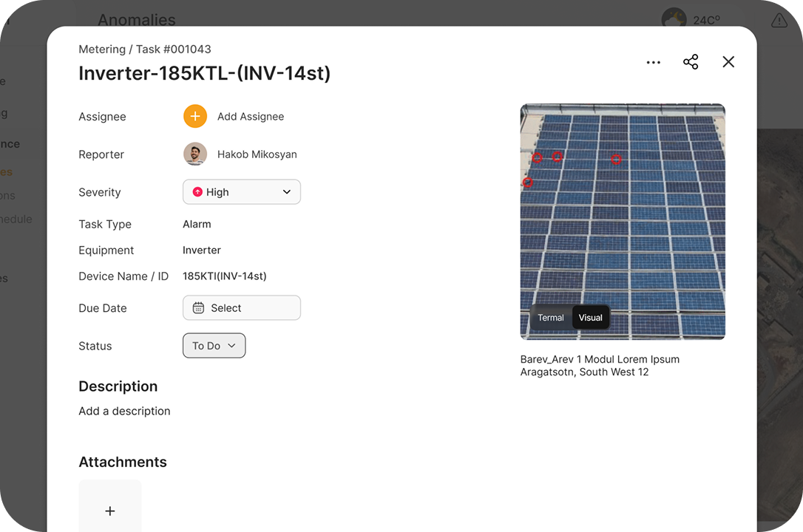
Task: Open the To Do status dropdown
Action: click(214, 346)
